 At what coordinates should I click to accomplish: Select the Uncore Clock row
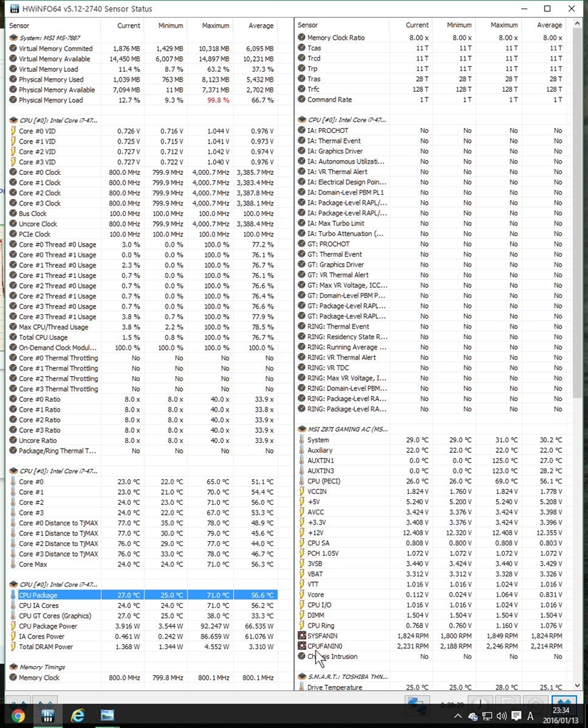point(143,224)
